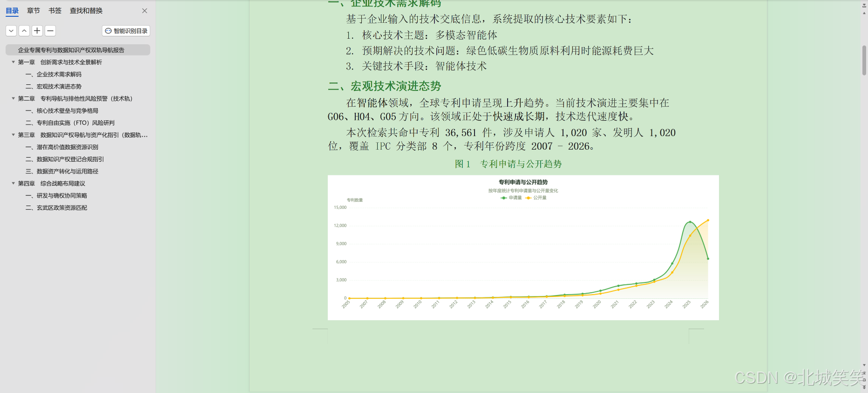Switch to 书签 tab
This screenshot has width=868, height=393.
click(55, 11)
